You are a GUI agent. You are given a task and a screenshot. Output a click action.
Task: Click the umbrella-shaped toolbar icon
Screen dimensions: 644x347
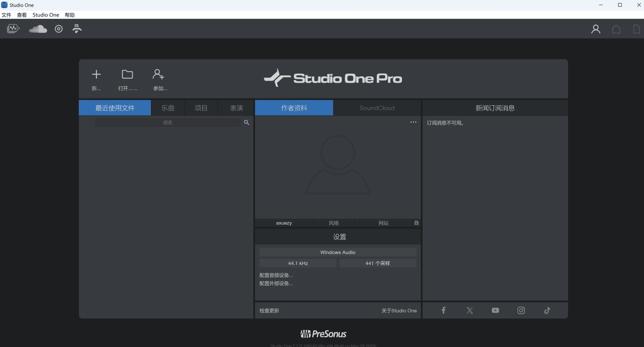(77, 29)
